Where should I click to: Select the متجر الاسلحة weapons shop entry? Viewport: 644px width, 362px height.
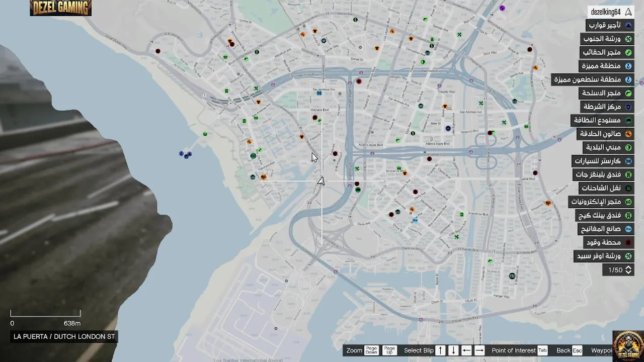[x=607, y=93]
